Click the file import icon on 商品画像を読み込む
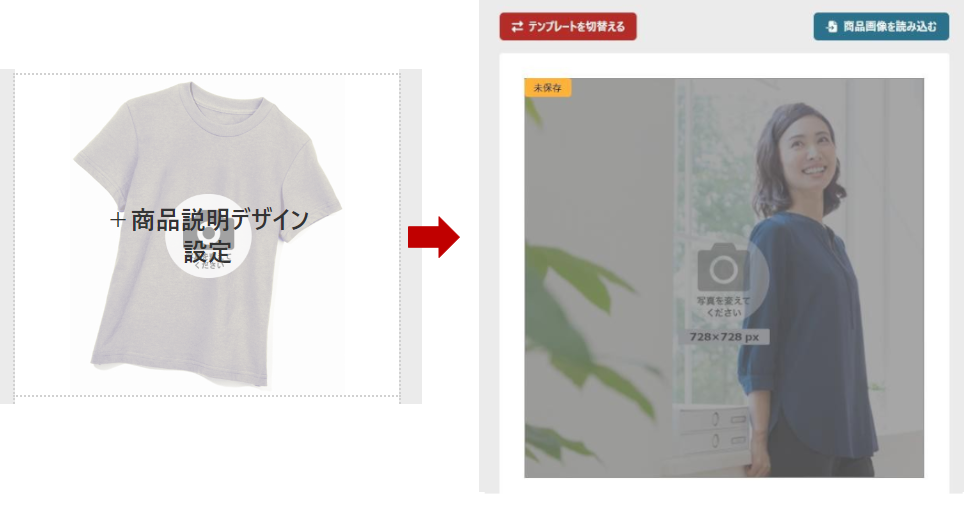The image size is (964, 516). pyautogui.click(x=831, y=26)
